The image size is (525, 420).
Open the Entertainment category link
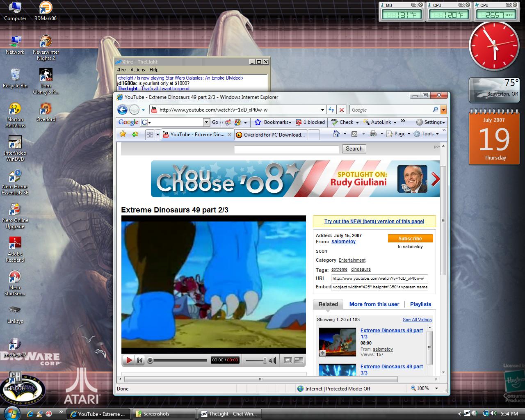pyautogui.click(x=352, y=260)
